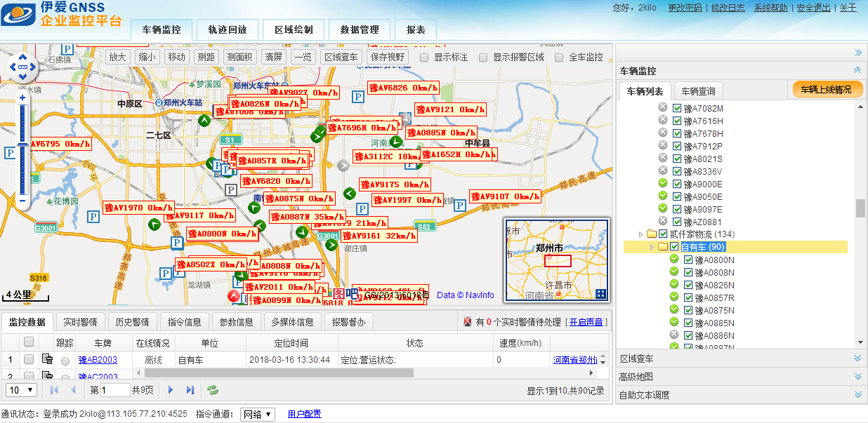Click the 车辆上线情况 button
This screenshot has height=423, width=868.
pos(827,90)
